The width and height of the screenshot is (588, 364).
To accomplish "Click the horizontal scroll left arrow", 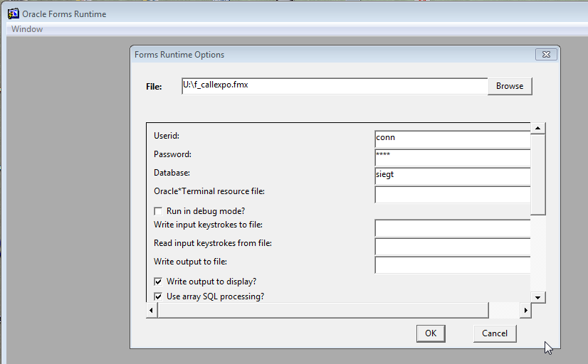I will click(151, 310).
